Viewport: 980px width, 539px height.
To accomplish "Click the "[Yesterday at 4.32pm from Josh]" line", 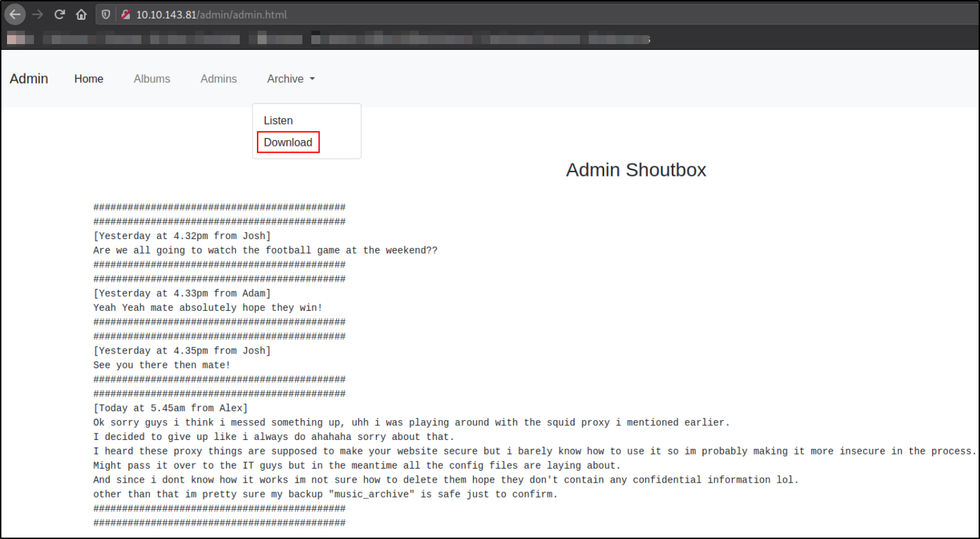I will (x=182, y=236).
